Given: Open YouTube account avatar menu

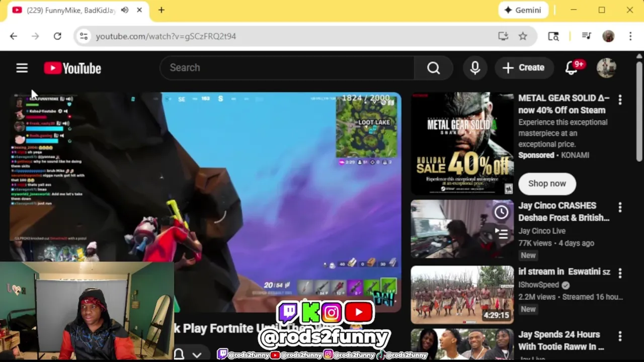Looking at the screenshot, I should point(606,68).
